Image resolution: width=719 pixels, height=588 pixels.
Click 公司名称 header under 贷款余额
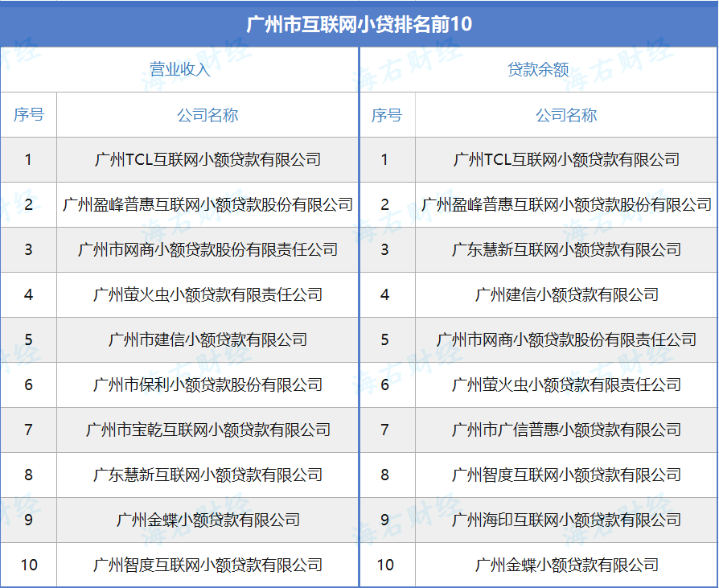566,115
